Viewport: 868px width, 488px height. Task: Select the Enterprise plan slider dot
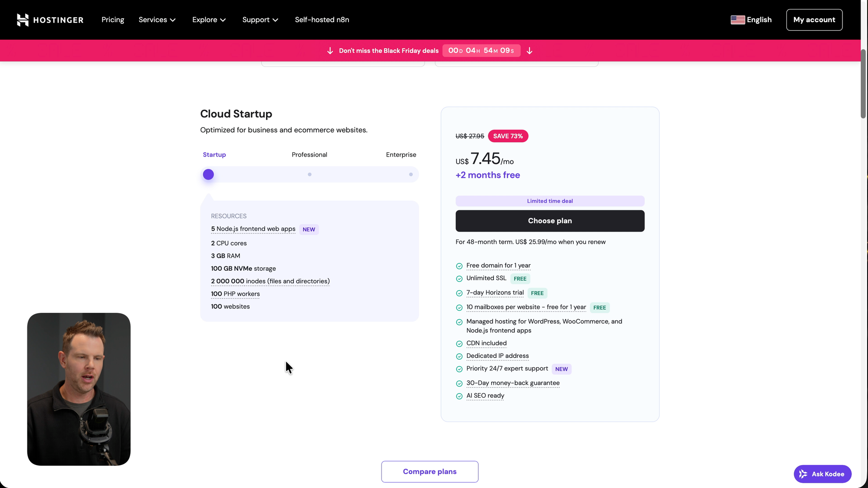tap(411, 174)
